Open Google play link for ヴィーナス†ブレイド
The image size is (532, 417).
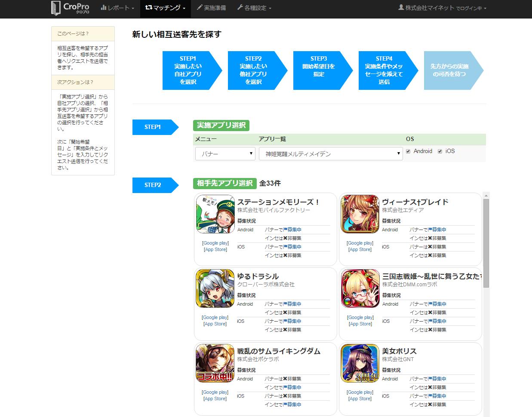(360, 243)
